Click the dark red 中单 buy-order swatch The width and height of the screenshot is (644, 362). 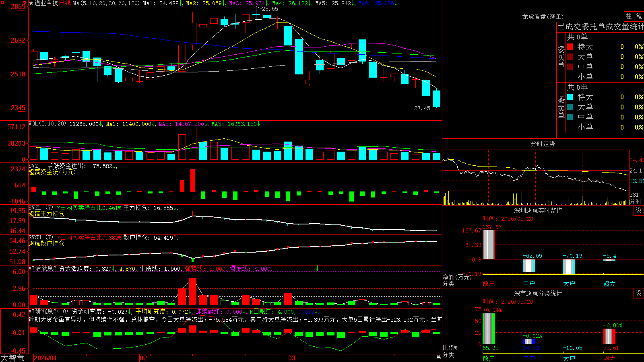[570, 66]
